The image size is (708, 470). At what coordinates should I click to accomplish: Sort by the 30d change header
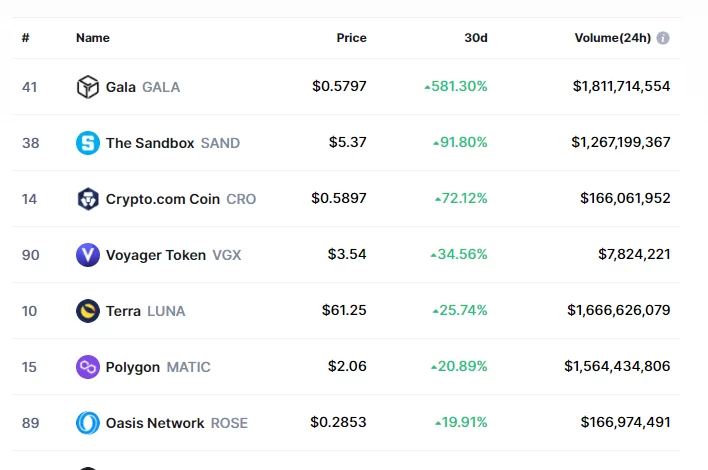point(476,38)
